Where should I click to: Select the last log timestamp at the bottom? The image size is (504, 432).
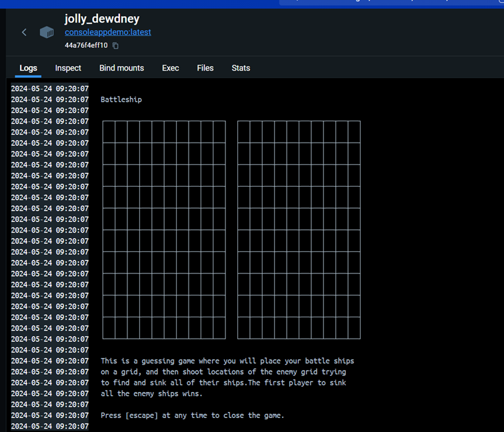(49, 426)
